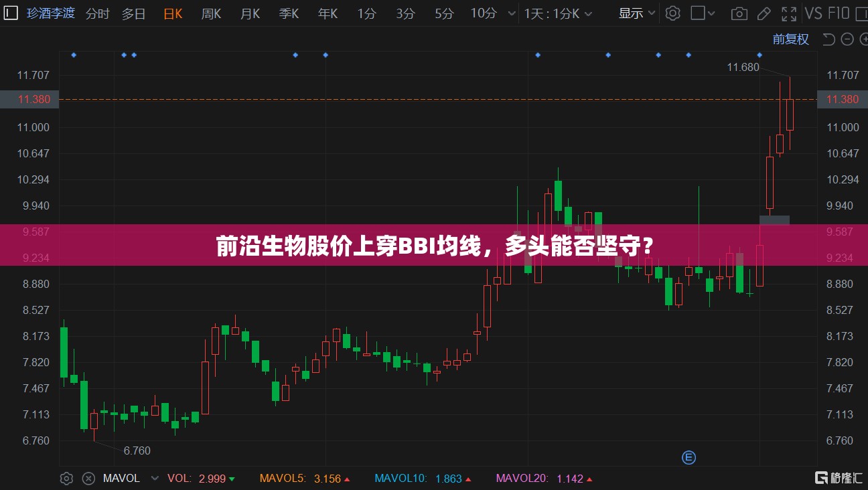Screen dimensions: 868x490
Task: Expand more periods arrow after 10分
Action: point(512,13)
